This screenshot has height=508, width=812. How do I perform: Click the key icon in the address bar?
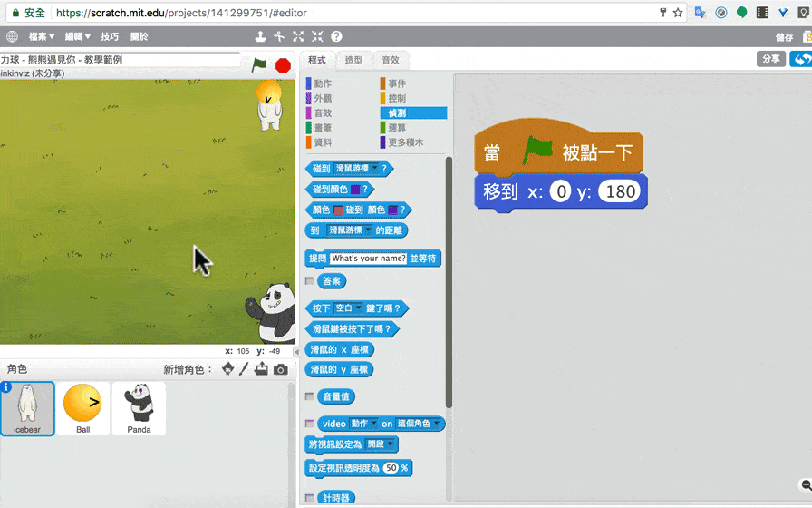point(662,13)
